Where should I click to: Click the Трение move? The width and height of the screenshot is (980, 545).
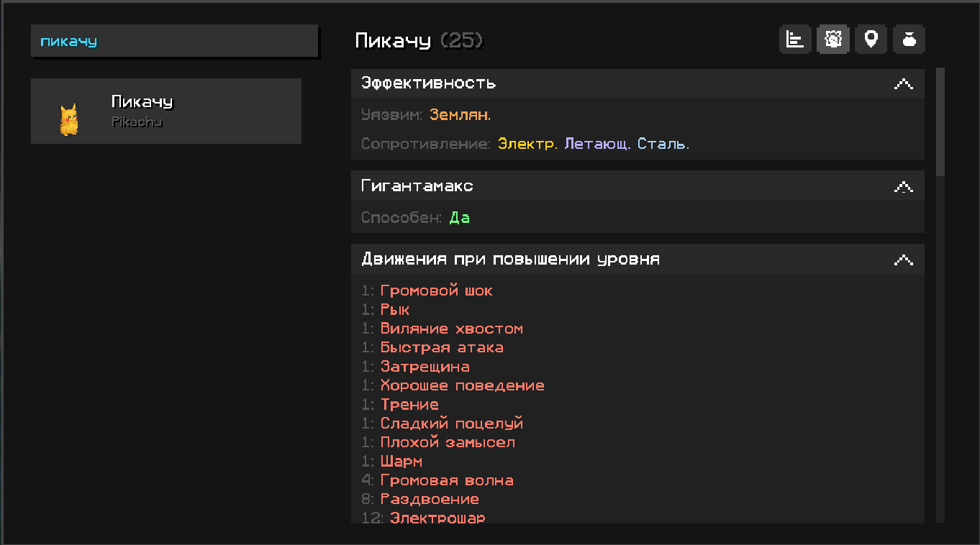(409, 404)
